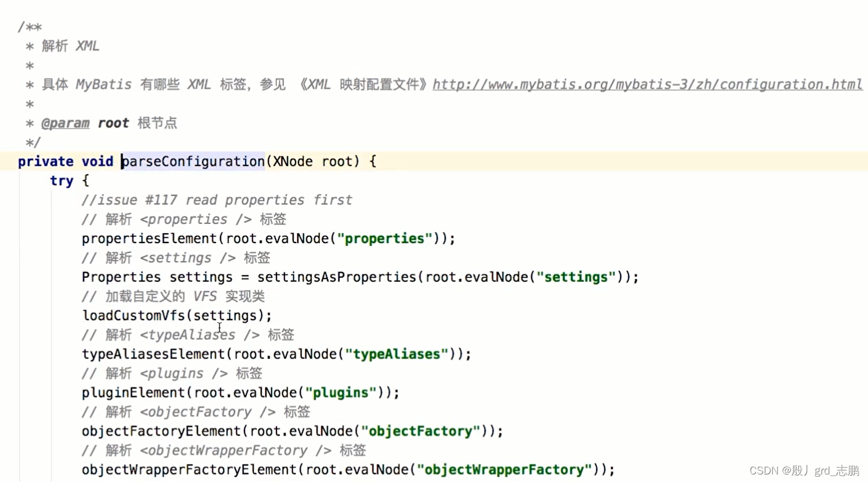Screen dimensions: 868x482
Task: Click the "properties" string literal
Action: pyautogui.click(x=384, y=238)
